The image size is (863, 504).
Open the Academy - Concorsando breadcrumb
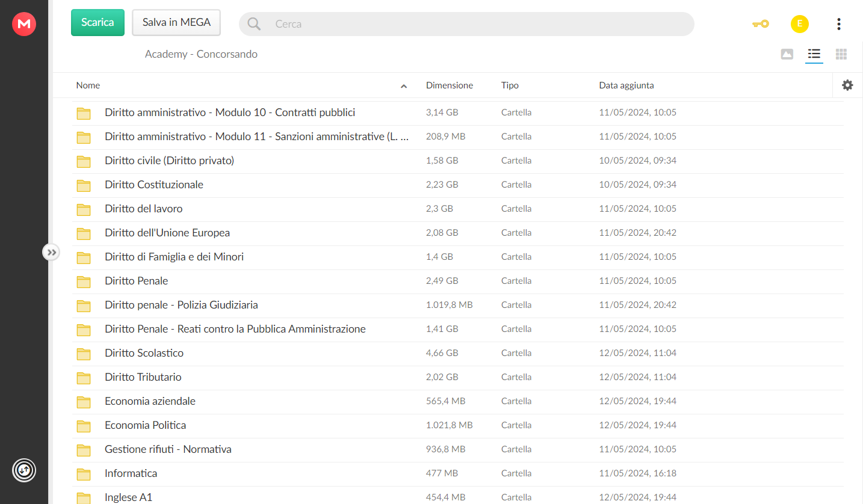click(x=201, y=54)
